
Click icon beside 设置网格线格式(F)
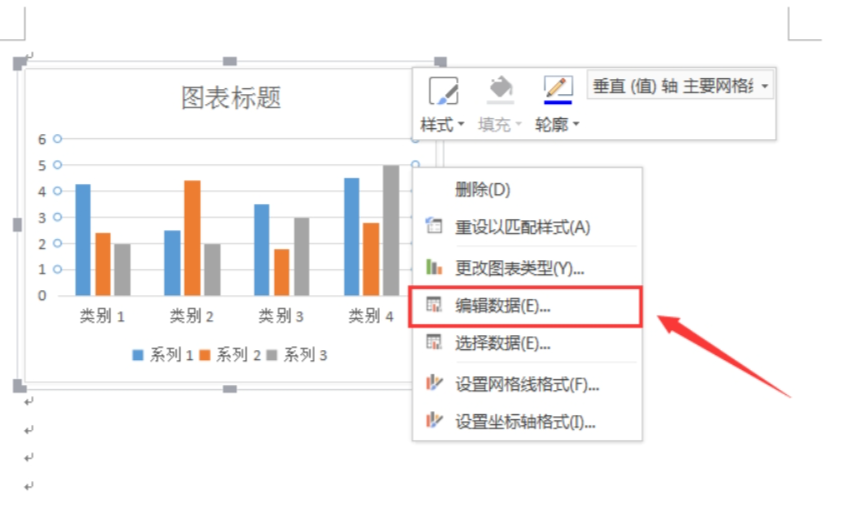click(x=434, y=383)
